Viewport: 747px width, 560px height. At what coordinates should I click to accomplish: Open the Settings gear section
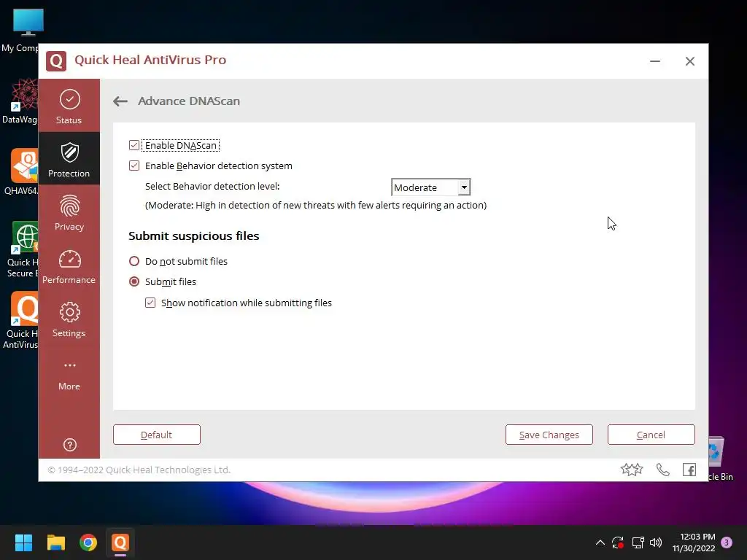(x=69, y=319)
